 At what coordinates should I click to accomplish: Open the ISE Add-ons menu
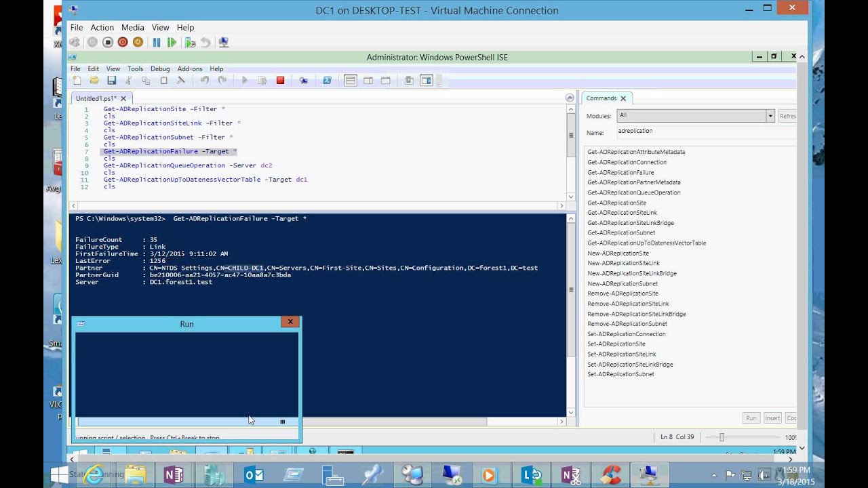(x=190, y=68)
